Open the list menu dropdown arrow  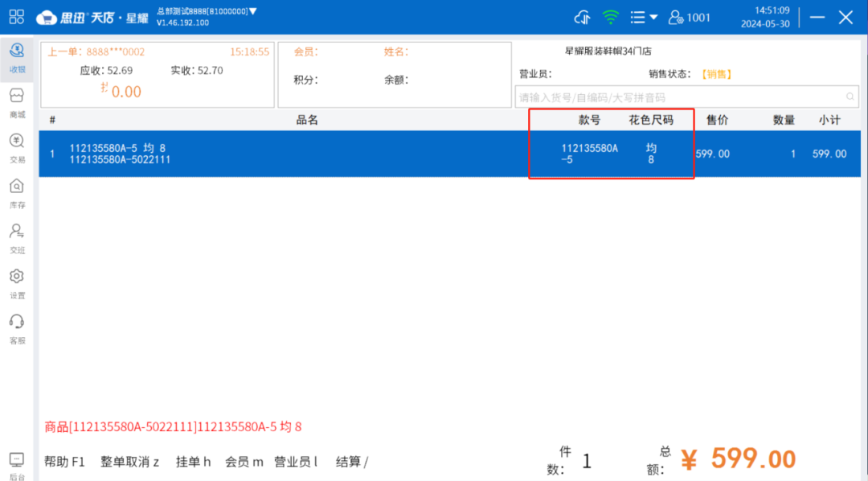[x=653, y=16]
